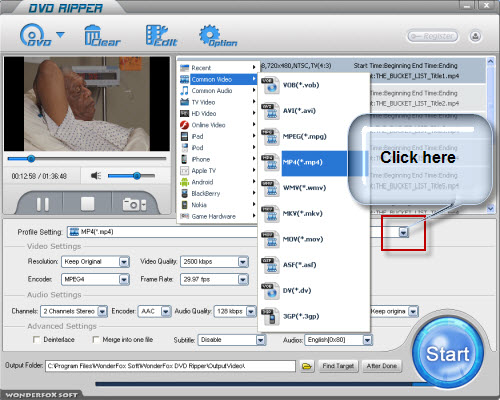Open the DVD source dropdown arrow
The width and height of the screenshot is (500, 400).
(x=60, y=35)
